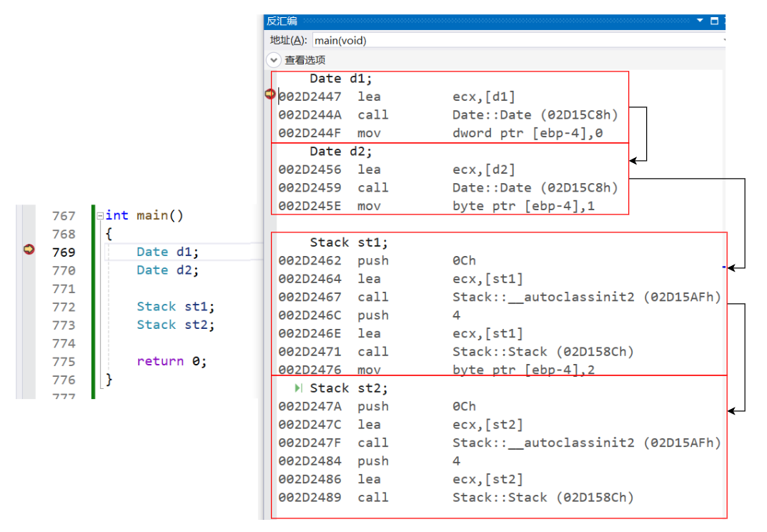Click the 反汇编 panel title text
Image resolution: width=767 pixels, height=532 pixels.
pos(282,21)
